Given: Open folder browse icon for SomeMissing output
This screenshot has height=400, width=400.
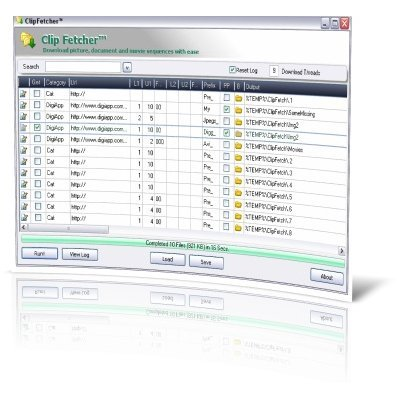Looking at the screenshot, I should coord(238,110).
